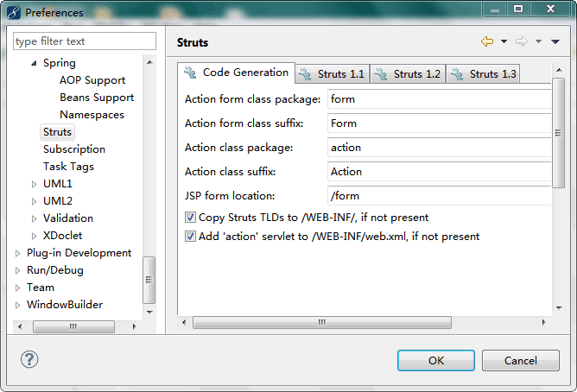Click the help question mark icon
Image resolution: width=577 pixels, height=392 pixels.
point(29,359)
